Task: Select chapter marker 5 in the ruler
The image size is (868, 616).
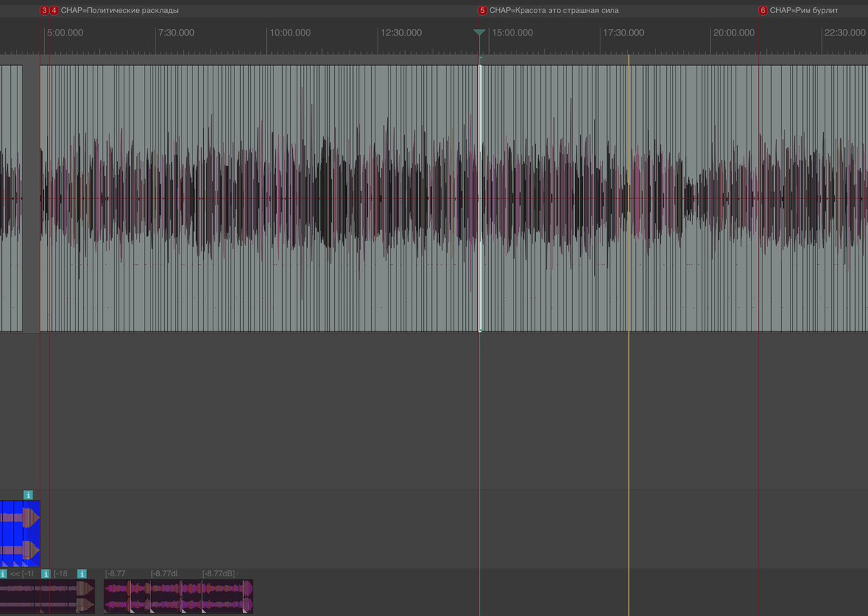Action: [x=482, y=11]
